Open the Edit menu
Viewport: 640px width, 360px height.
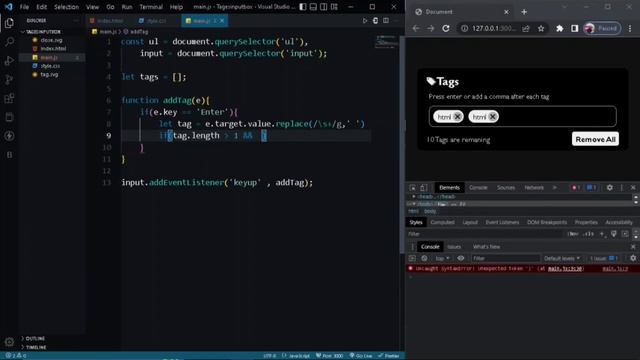tap(41, 7)
